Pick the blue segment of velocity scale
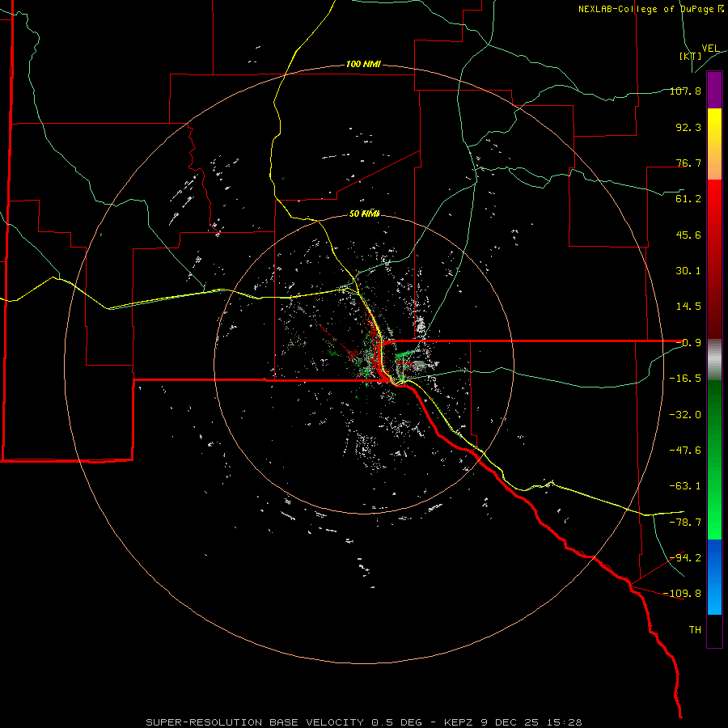This screenshot has height=728, width=728. pos(714,577)
